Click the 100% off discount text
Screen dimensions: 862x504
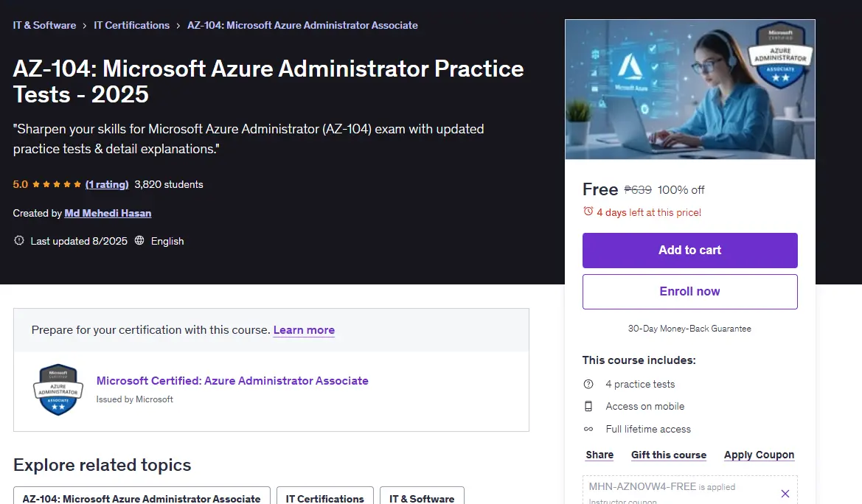point(681,190)
